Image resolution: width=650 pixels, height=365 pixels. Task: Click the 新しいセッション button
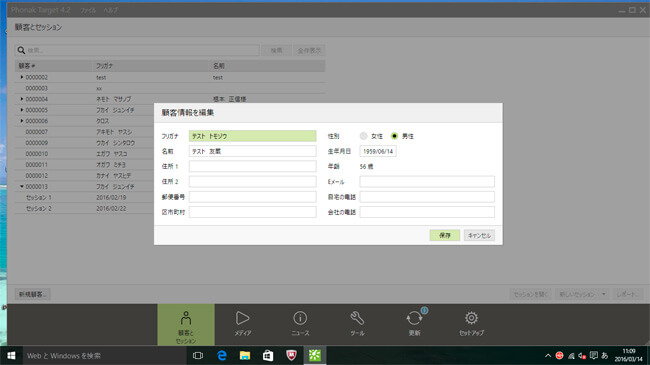[577, 294]
